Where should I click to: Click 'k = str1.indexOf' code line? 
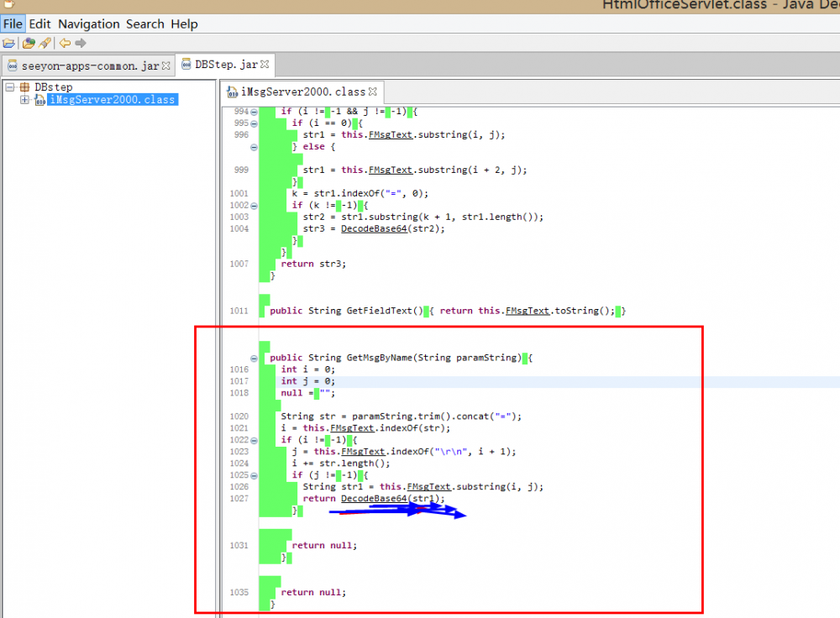(x=360, y=193)
